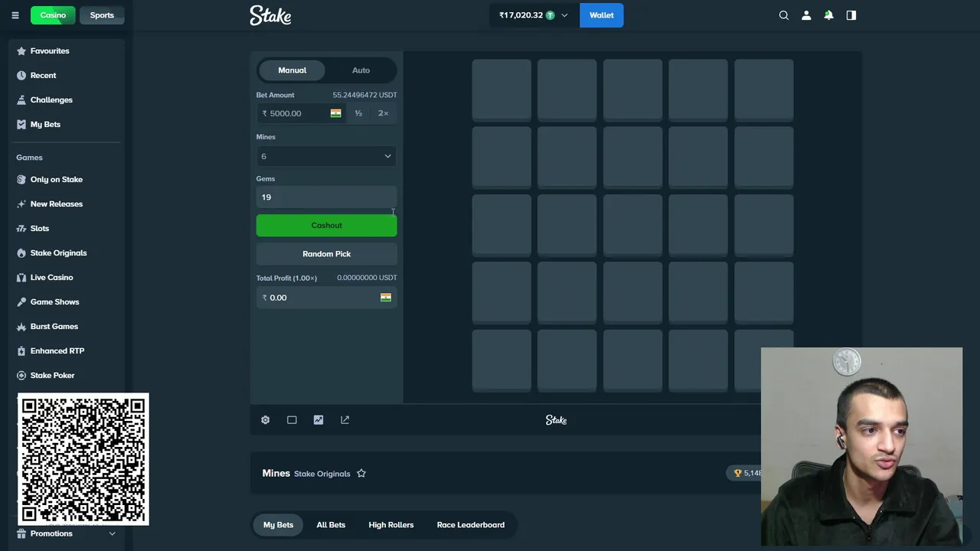Click the Games section heading

[x=29, y=158]
